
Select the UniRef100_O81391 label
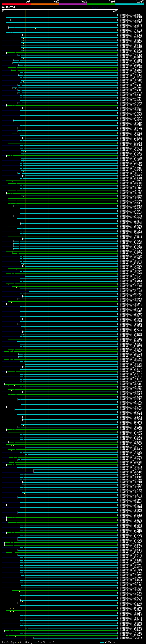[131, 359]
